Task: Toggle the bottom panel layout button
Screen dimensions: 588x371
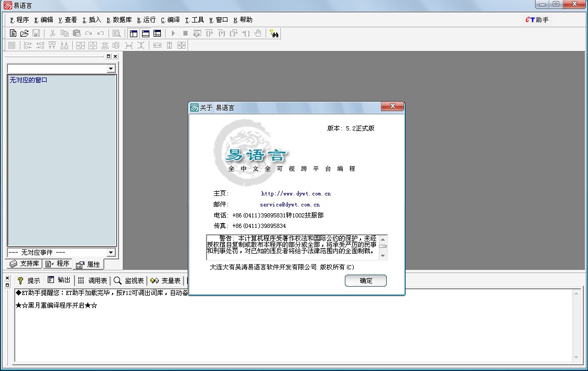Action: pos(146,34)
